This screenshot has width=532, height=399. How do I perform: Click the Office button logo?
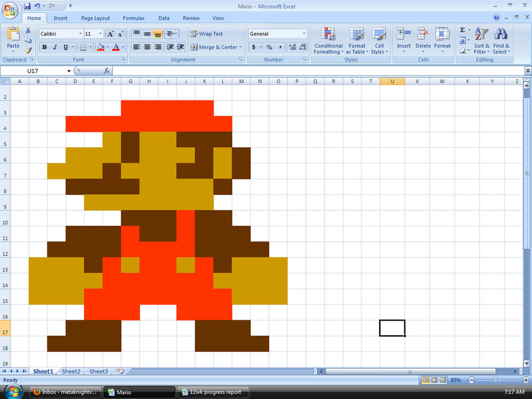point(10,10)
